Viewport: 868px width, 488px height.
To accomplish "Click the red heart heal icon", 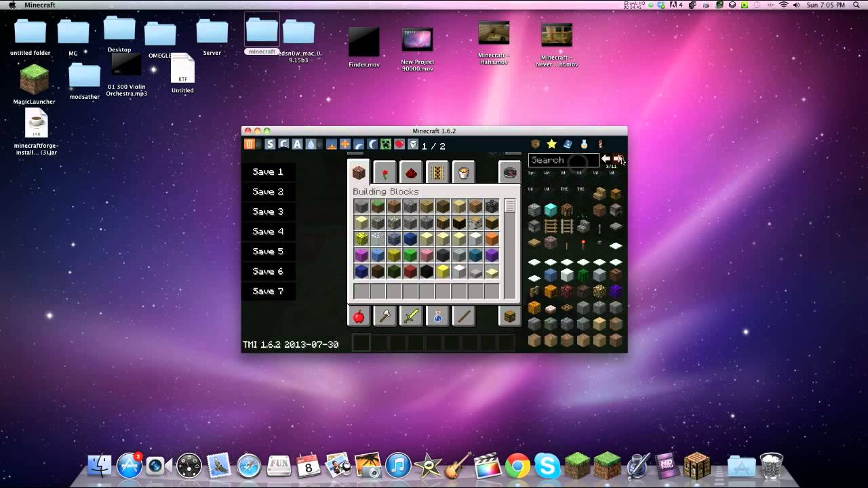I will pyautogui.click(x=399, y=144).
